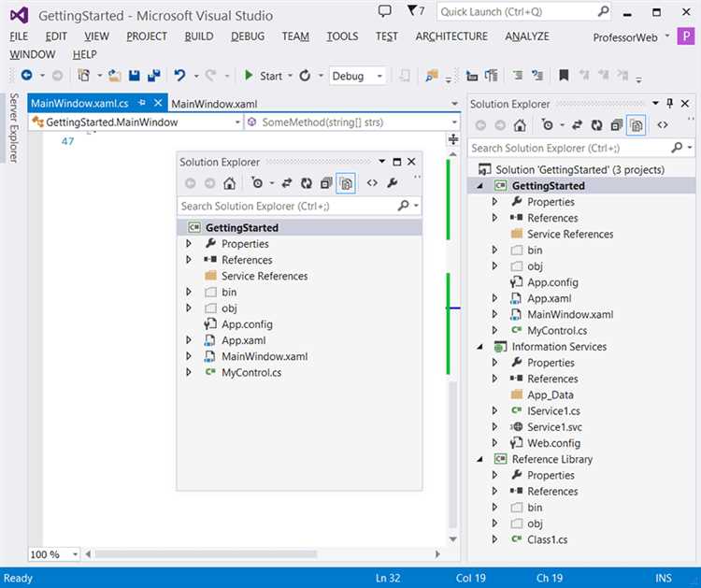Open the ANALYZE menu
701x588 pixels.
[x=526, y=36]
